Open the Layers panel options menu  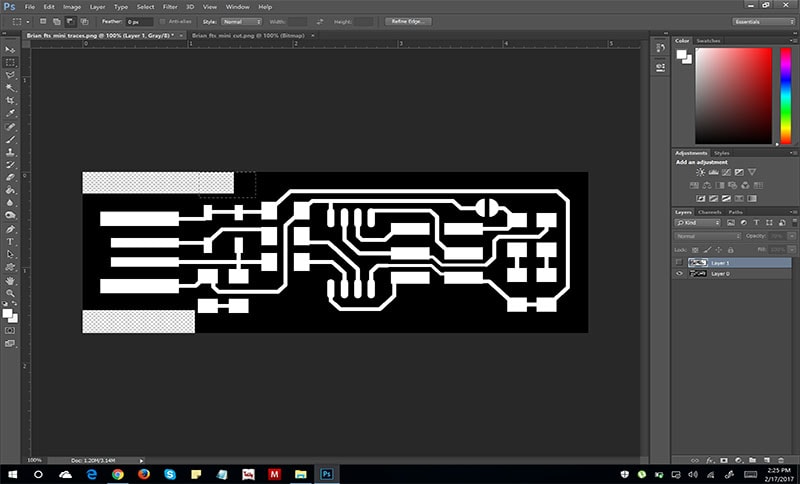coord(793,212)
